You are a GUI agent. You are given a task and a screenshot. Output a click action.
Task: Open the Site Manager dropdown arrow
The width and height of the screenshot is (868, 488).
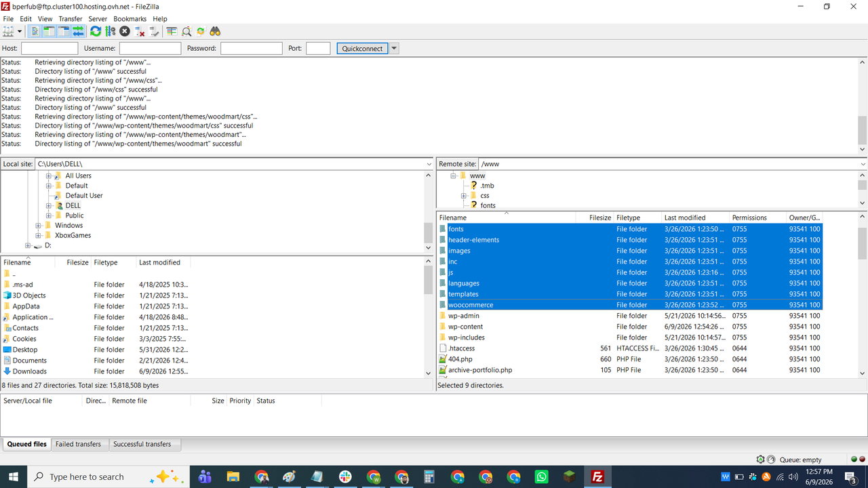point(20,31)
